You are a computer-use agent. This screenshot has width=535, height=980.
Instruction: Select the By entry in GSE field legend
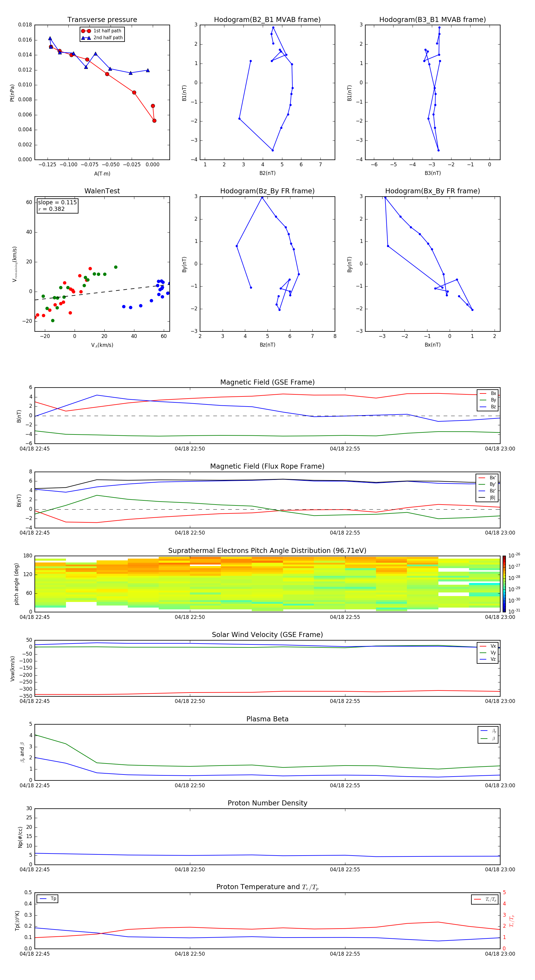pyautogui.click(x=488, y=400)
